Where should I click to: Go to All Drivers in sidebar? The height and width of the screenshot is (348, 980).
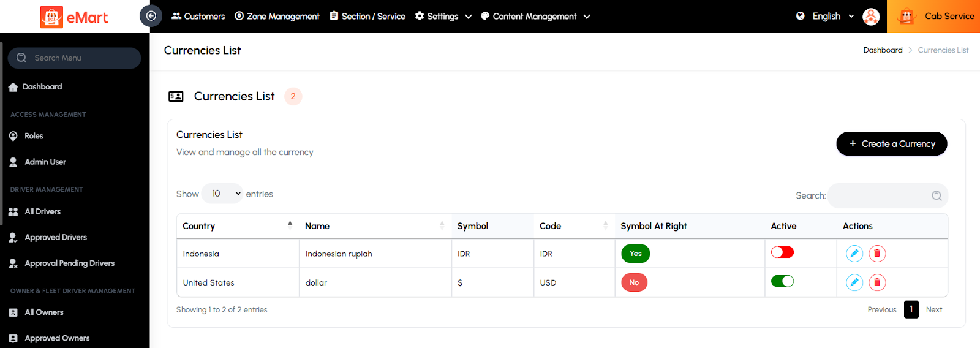42,211
